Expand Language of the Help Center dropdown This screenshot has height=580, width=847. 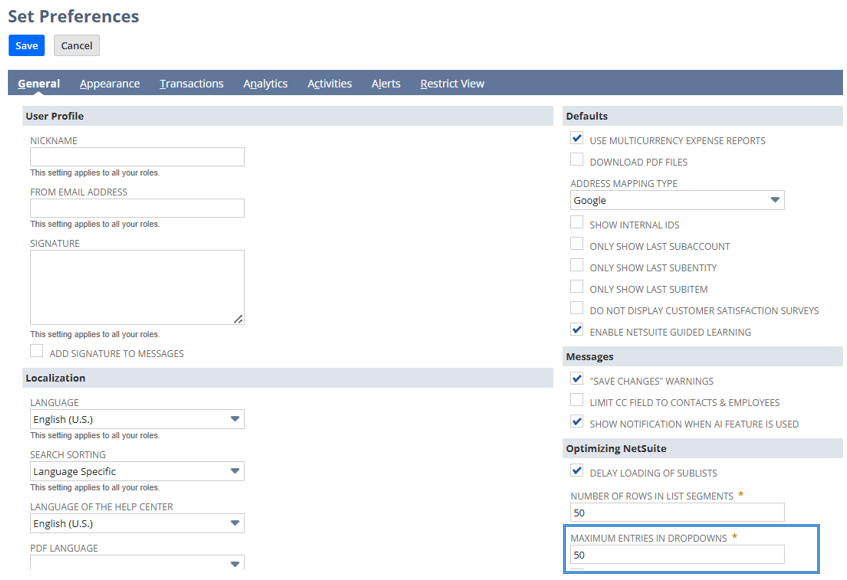137,523
